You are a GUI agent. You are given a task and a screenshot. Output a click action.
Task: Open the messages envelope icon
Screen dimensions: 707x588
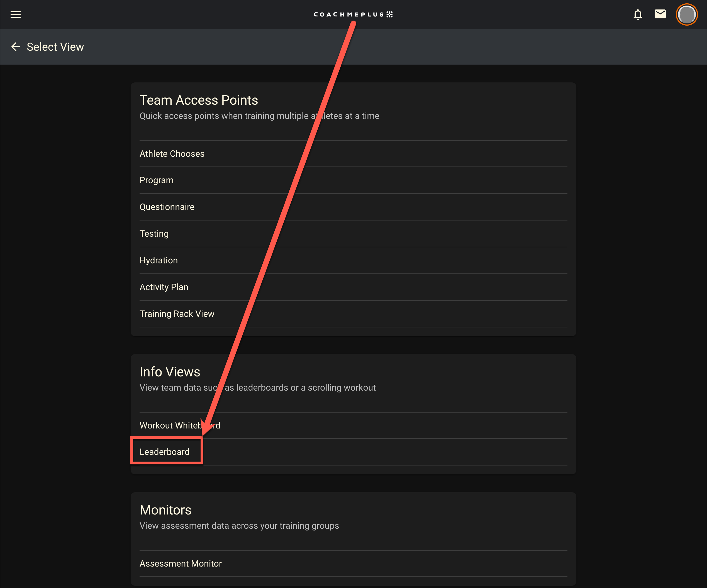point(660,14)
